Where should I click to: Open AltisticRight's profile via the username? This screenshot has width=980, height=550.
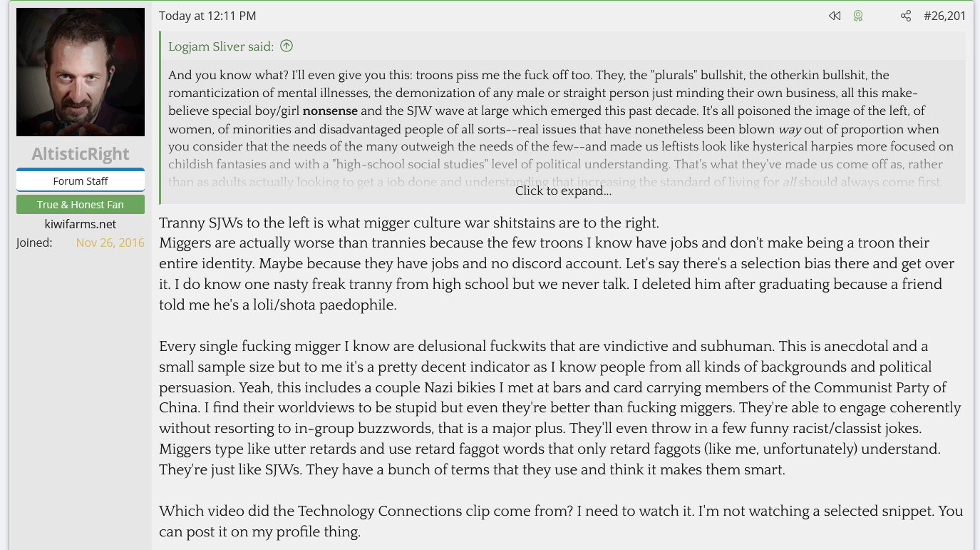81,154
